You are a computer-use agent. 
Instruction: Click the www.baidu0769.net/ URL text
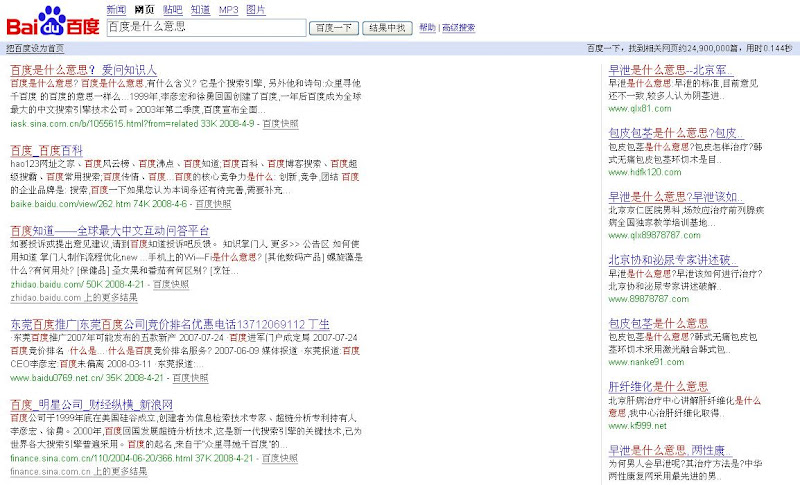click(57, 378)
